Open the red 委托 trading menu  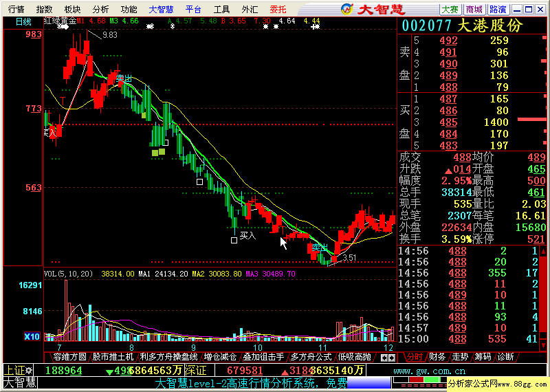click(278, 9)
